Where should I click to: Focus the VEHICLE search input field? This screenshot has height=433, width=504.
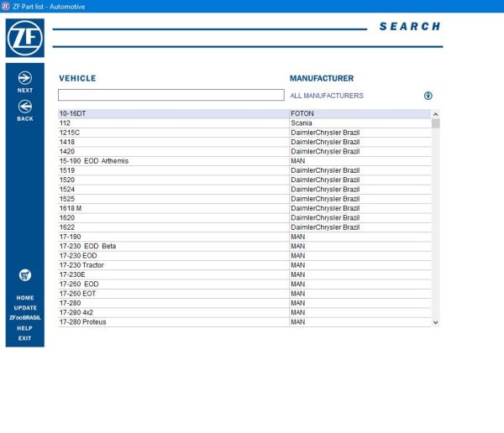[171, 95]
